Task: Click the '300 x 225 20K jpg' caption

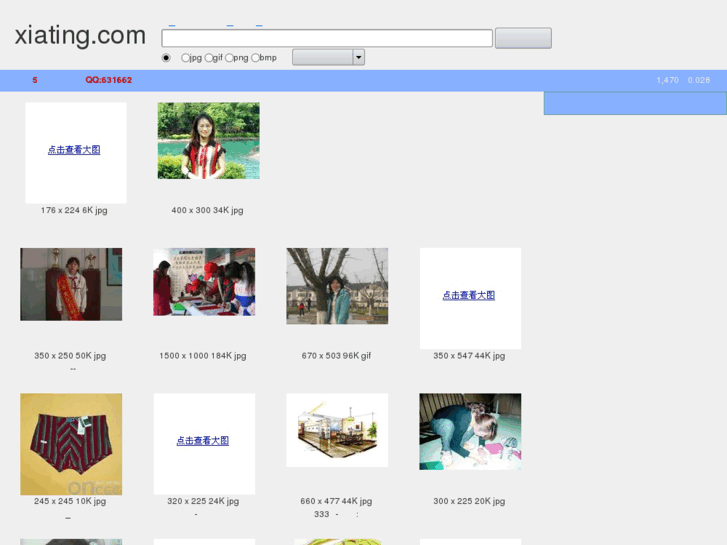Action: pos(469,501)
